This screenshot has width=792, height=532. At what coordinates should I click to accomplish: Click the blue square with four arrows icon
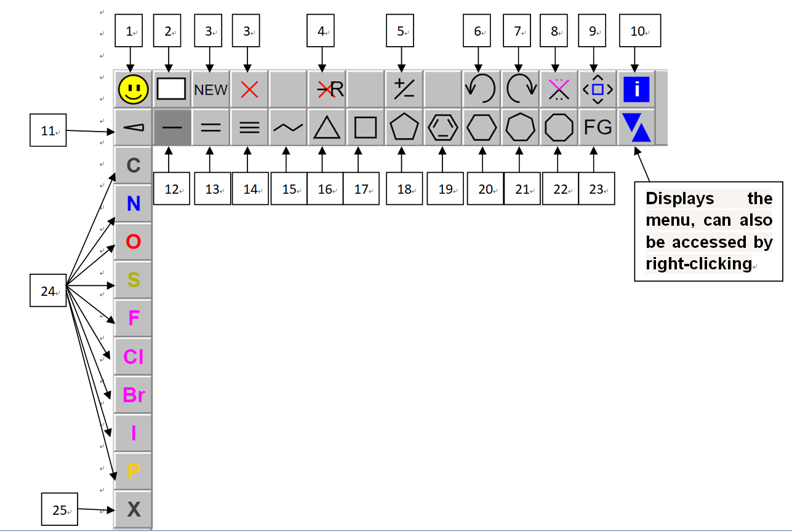[x=598, y=90]
